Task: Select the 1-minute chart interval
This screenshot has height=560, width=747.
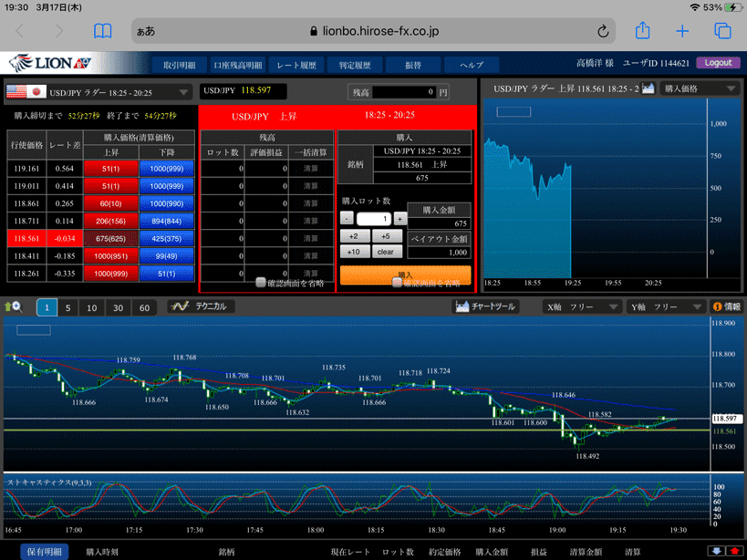Action: [x=47, y=307]
